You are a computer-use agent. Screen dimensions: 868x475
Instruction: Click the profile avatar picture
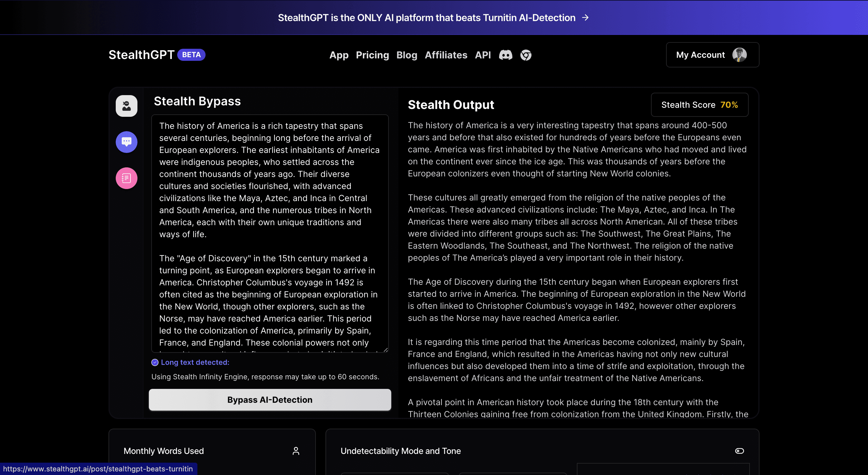(x=739, y=54)
